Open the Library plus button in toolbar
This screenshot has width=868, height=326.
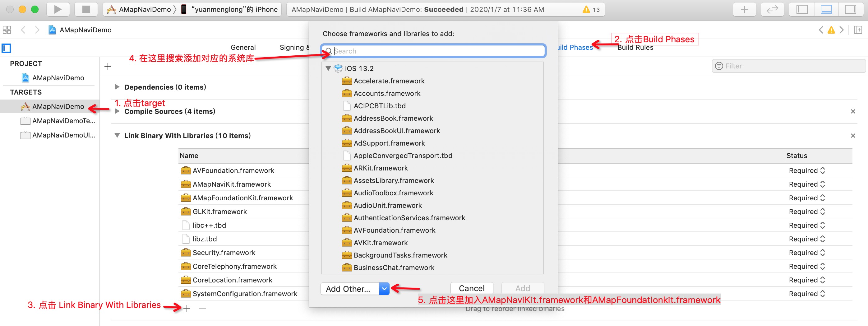(744, 9)
